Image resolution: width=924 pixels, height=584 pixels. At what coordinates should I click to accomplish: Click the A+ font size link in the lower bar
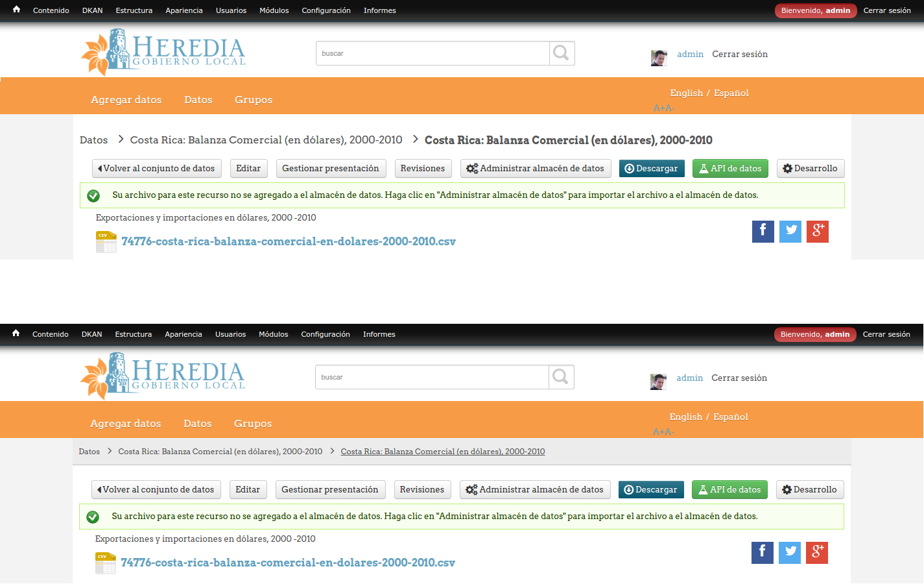658,432
